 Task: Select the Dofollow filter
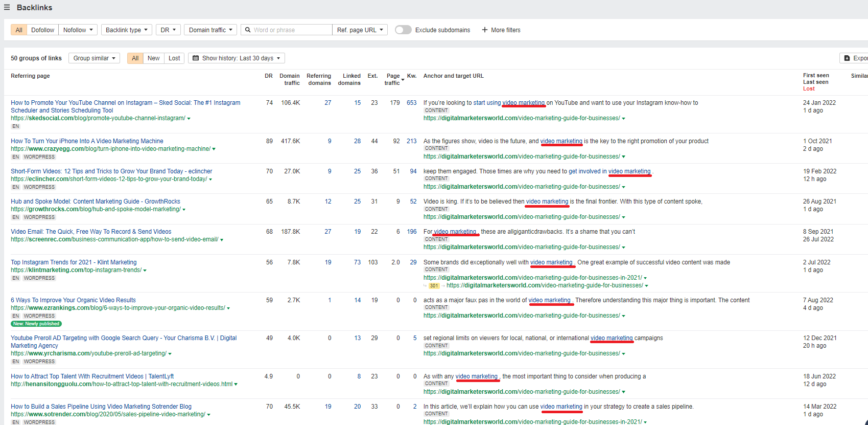click(x=42, y=30)
